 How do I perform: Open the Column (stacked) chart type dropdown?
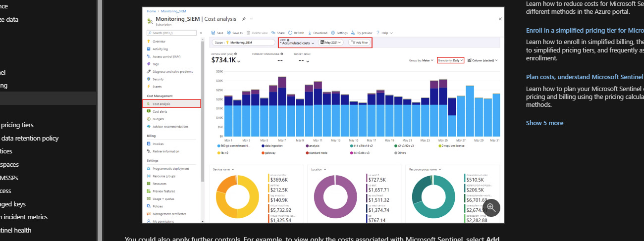click(x=483, y=60)
